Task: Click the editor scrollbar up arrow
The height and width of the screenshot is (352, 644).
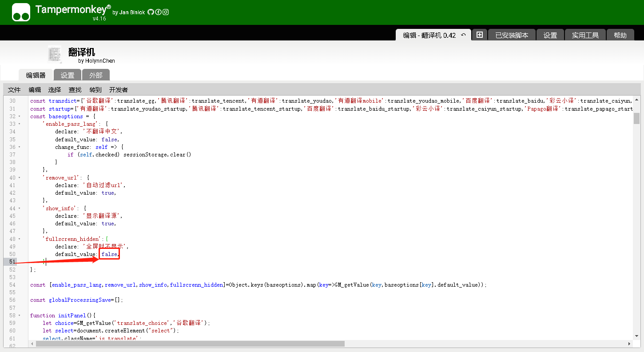Action: pyautogui.click(x=636, y=100)
